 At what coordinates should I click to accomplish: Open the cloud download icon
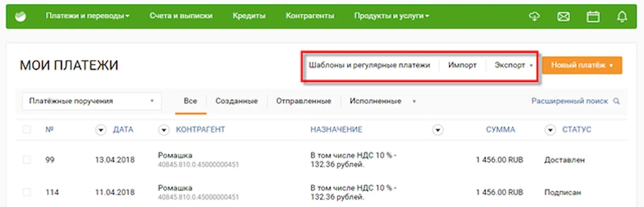[x=535, y=16]
